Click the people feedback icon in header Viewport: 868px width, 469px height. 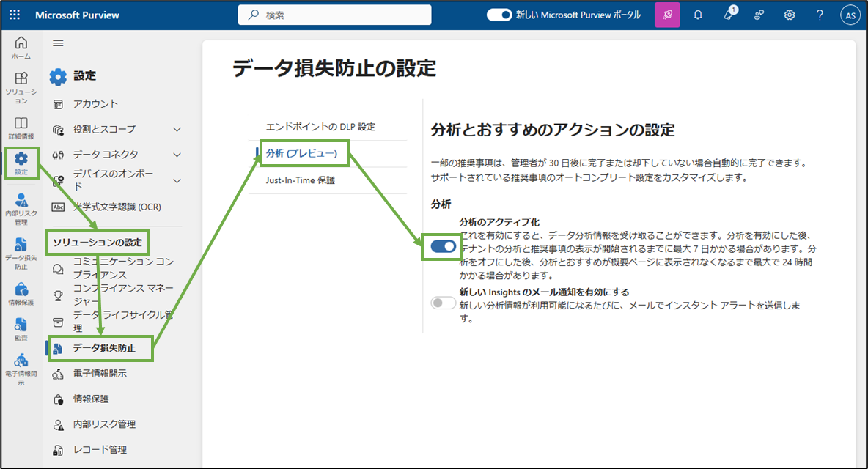(759, 15)
